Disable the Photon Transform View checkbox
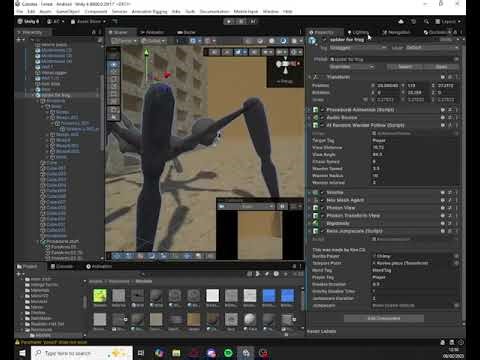This screenshot has width=480, height=360. [x=322, y=215]
